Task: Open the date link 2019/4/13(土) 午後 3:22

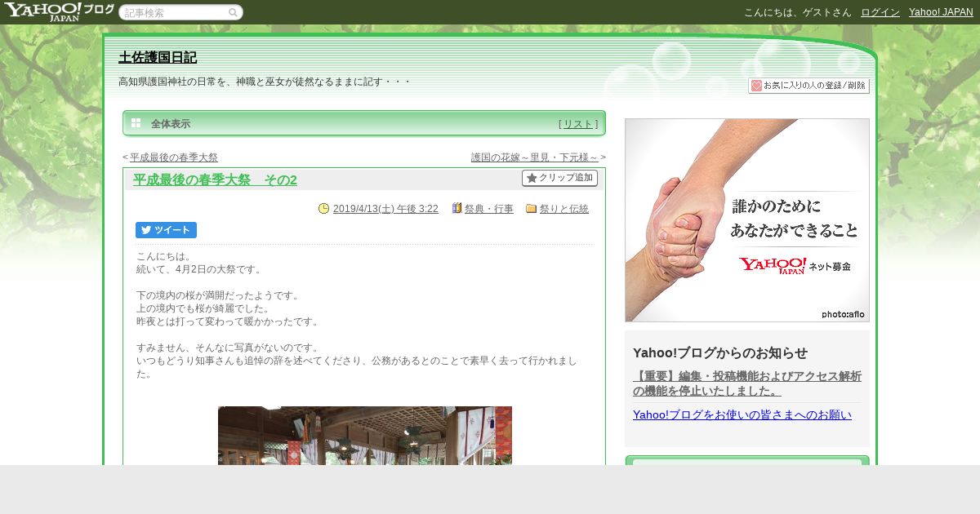Action: coord(385,209)
